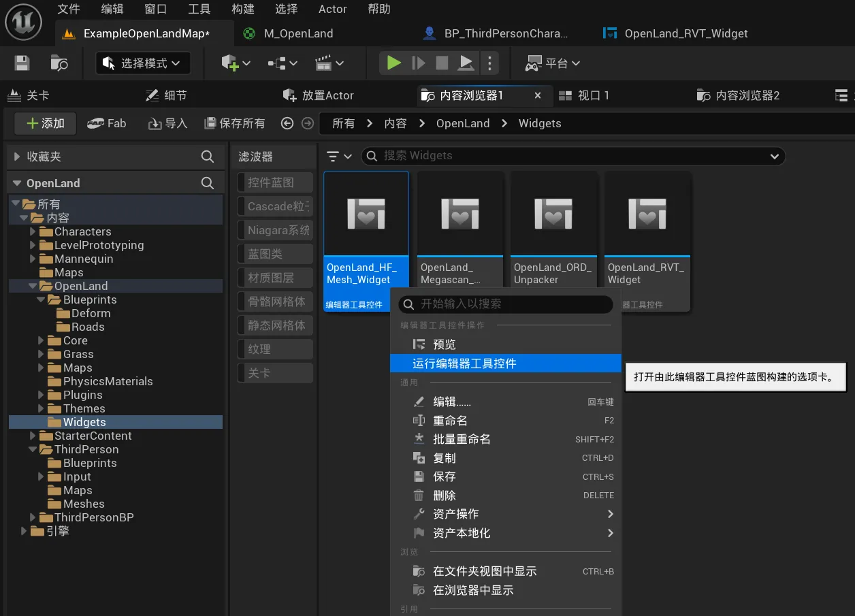Screen dimensions: 855x616
Task: Click the 搜索 Widgets search field
Action: point(572,156)
